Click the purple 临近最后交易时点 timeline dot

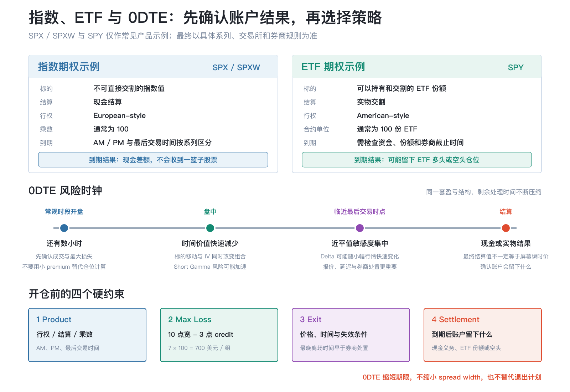(360, 228)
